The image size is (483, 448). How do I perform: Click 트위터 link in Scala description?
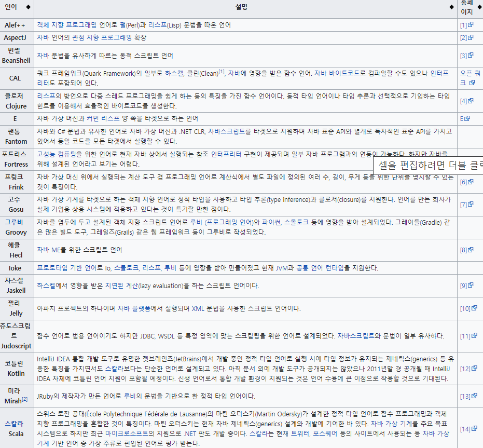pos(300,433)
